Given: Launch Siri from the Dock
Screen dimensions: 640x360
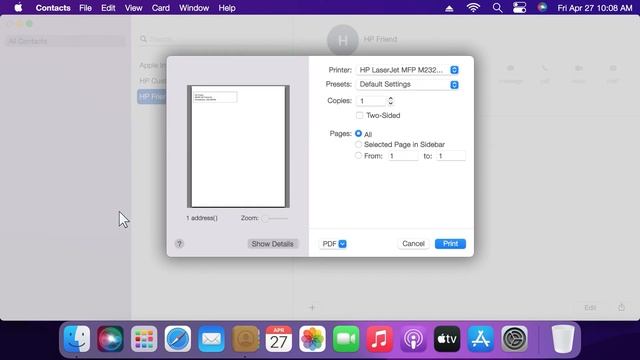Looking at the screenshot, I should point(110,339).
